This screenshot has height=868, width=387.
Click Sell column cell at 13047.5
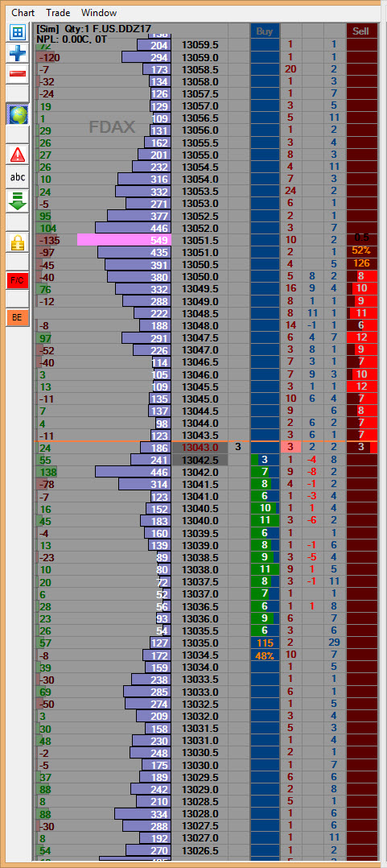pos(361,337)
